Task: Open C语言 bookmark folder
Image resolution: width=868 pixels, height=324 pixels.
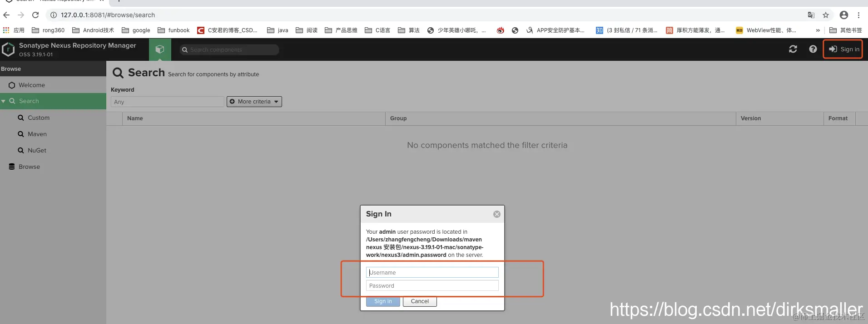Action: (x=377, y=30)
